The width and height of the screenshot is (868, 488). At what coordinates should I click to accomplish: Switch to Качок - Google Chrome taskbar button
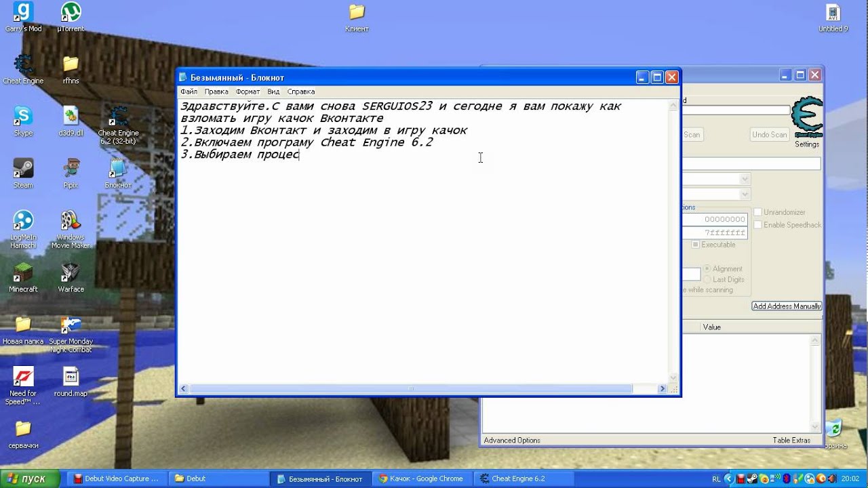(x=421, y=479)
